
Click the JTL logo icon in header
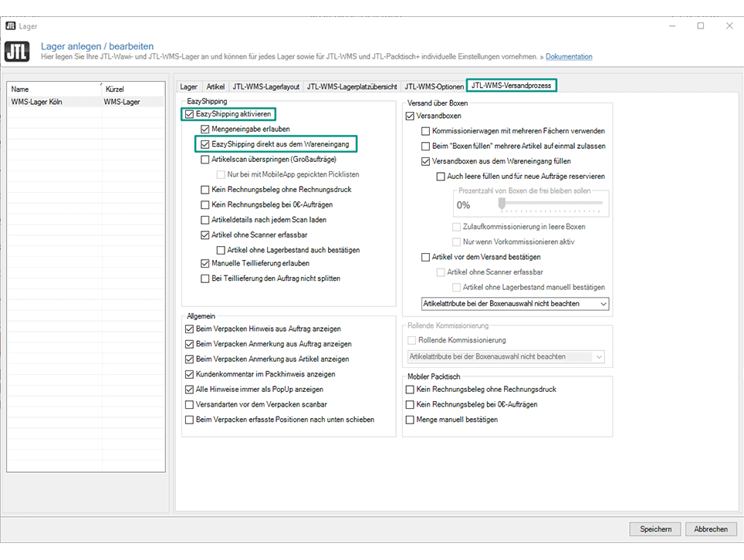tap(17, 52)
